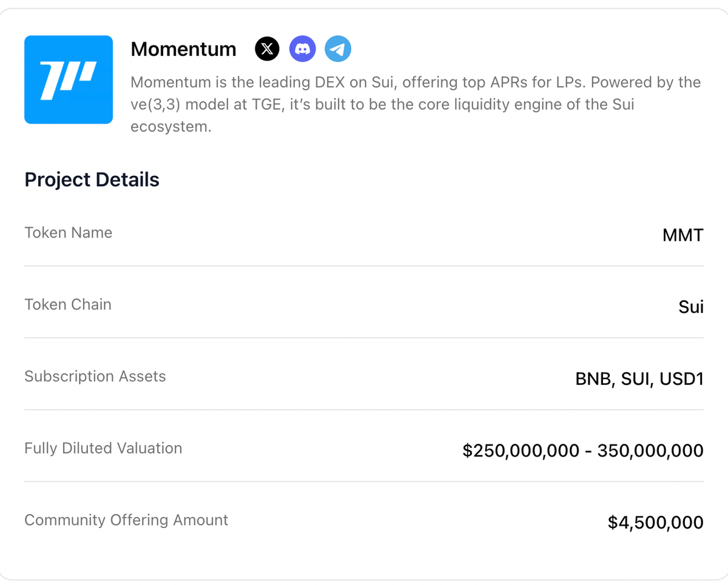Click the Subscription Assets label

click(95, 376)
